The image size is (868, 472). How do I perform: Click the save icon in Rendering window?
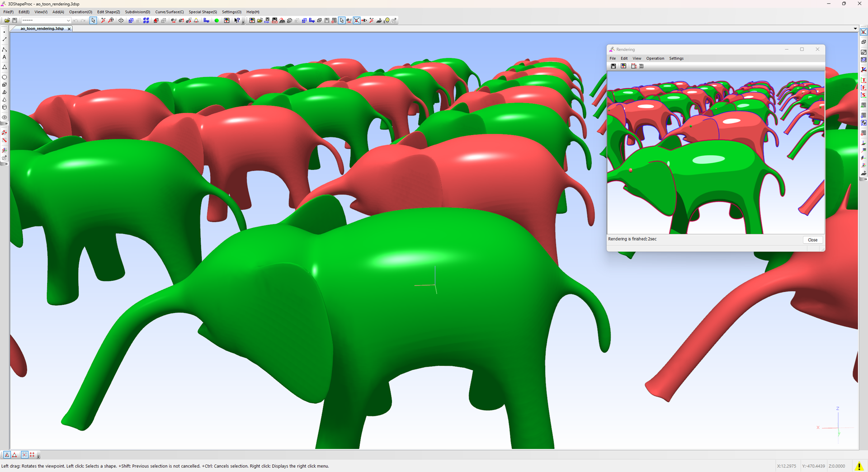click(x=613, y=66)
